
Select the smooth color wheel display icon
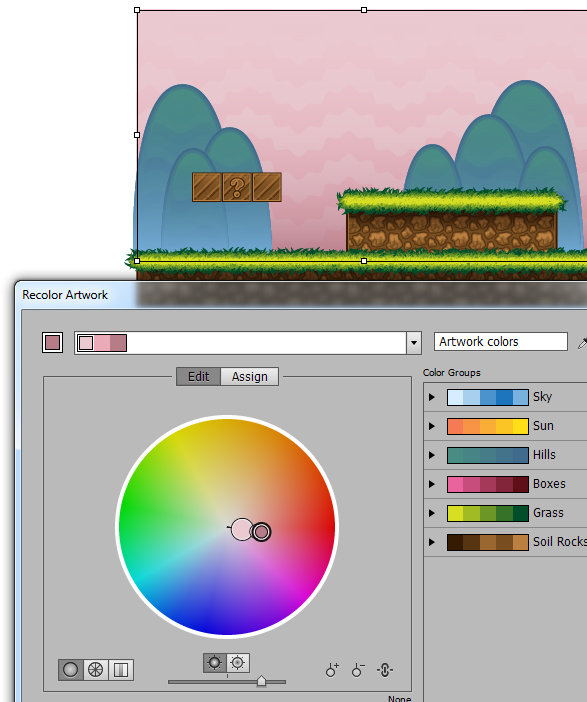71,670
